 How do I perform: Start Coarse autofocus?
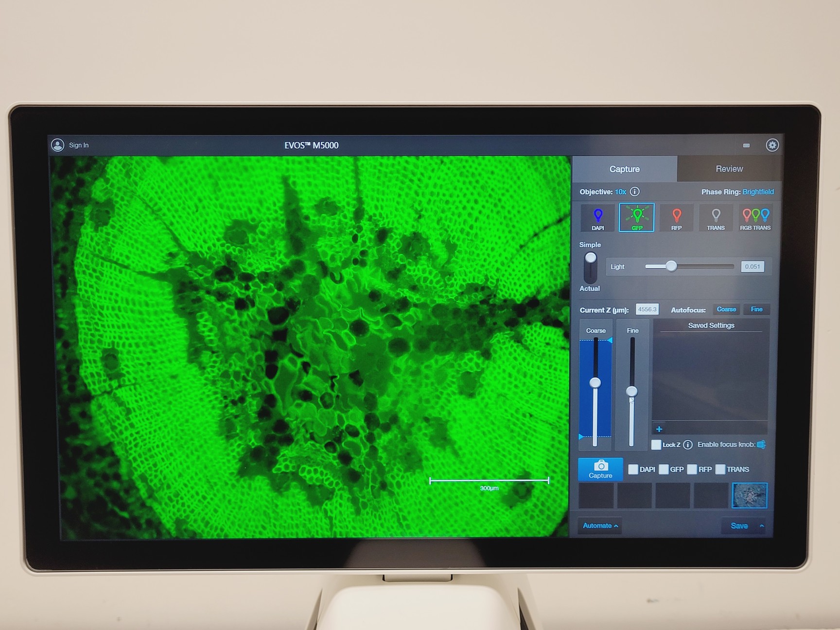726,309
